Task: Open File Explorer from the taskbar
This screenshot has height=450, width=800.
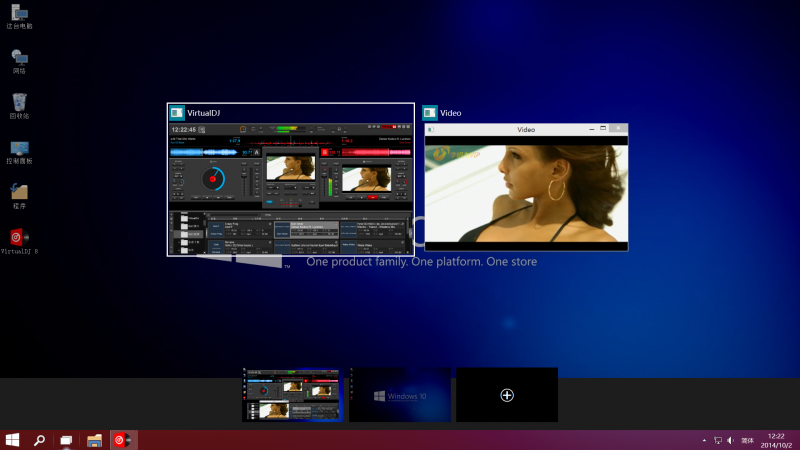Action: pyautogui.click(x=94, y=440)
